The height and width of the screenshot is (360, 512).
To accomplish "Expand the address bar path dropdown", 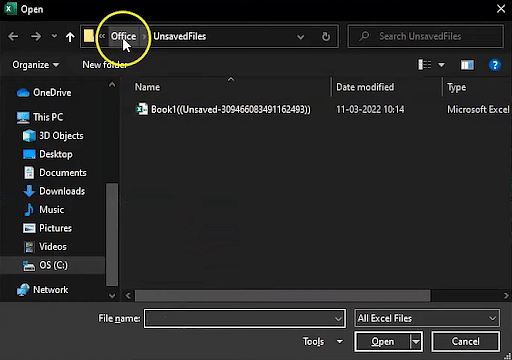I will [x=300, y=37].
